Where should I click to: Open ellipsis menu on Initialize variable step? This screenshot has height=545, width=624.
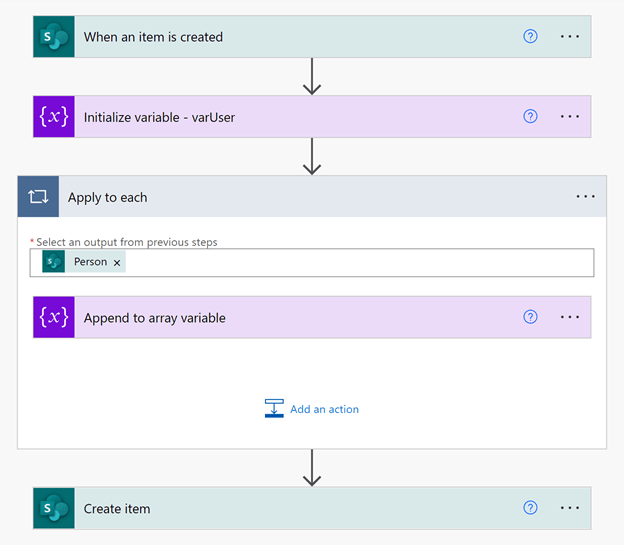[570, 117]
